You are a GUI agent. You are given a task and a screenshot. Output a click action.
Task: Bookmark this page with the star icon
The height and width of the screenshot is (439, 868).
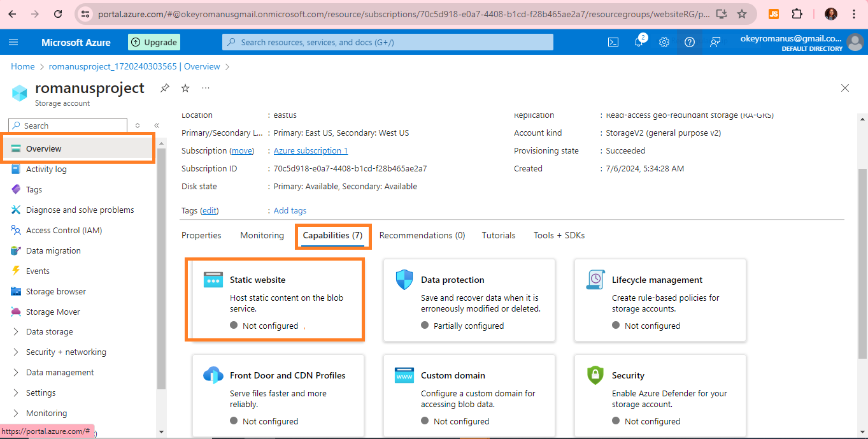click(742, 13)
